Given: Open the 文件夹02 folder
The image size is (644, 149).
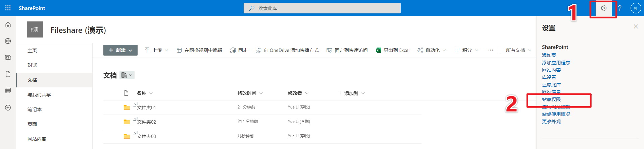Looking at the screenshot, I should (x=146, y=122).
